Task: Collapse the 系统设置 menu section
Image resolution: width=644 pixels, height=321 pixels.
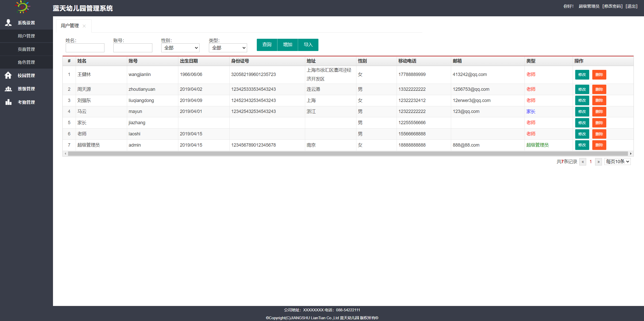Action: click(26, 23)
